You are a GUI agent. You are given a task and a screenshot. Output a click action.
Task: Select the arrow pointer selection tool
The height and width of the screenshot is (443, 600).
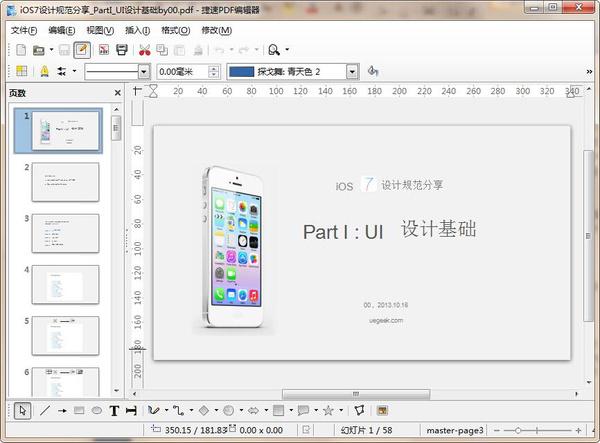tap(23, 411)
